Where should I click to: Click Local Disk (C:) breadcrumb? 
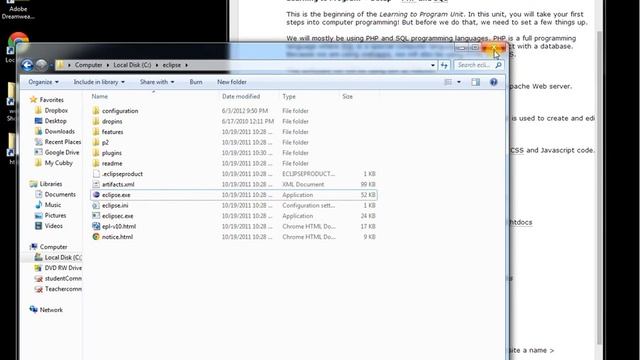[132, 65]
